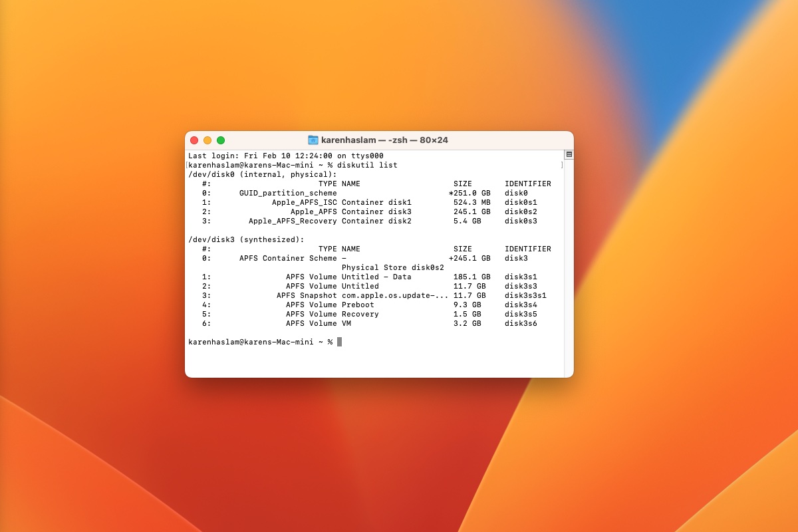Click 'VM' volume name
The width and height of the screenshot is (798, 532).
[x=346, y=323]
